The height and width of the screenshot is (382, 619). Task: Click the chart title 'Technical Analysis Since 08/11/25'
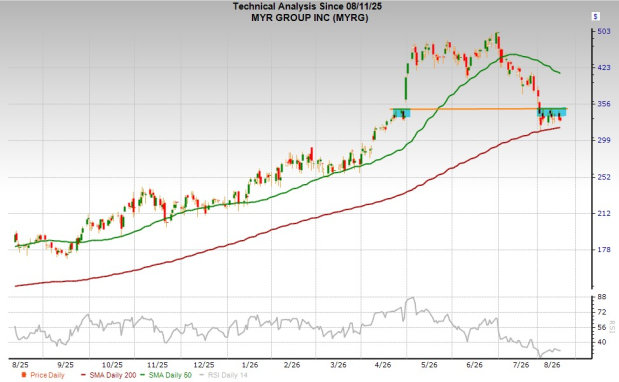pyautogui.click(x=307, y=6)
